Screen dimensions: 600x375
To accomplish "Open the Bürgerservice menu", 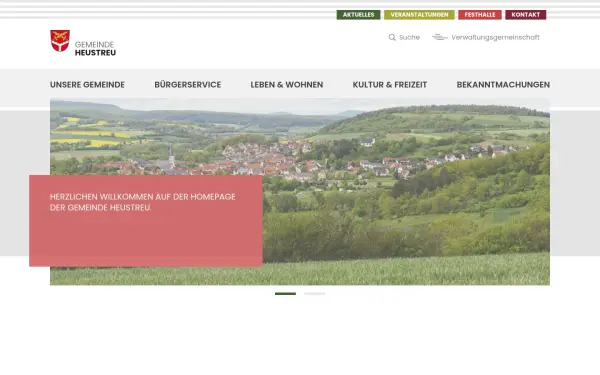I will tap(188, 85).
